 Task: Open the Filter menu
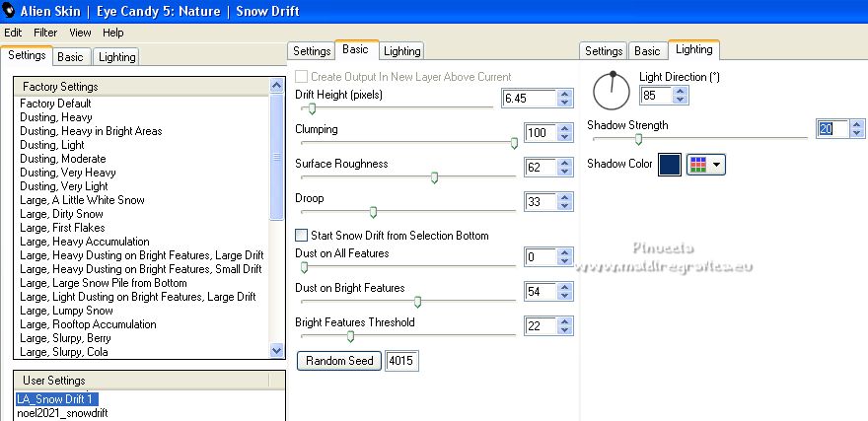pyautogui.click(x=45, y=33)
